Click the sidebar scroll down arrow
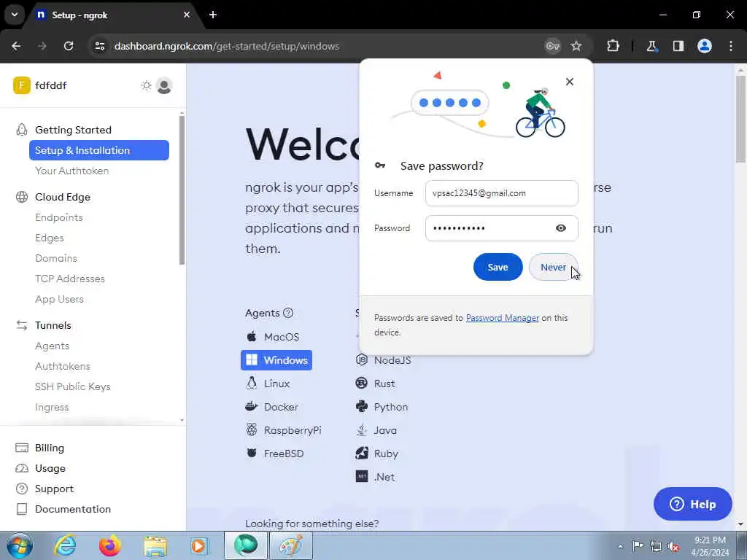 click(x=182, y=421)
